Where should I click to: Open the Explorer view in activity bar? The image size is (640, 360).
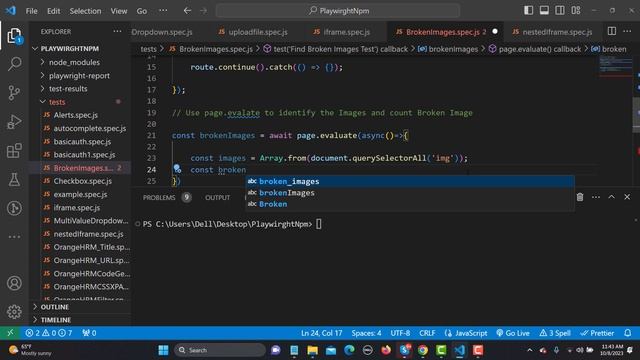tap(14, 36)
